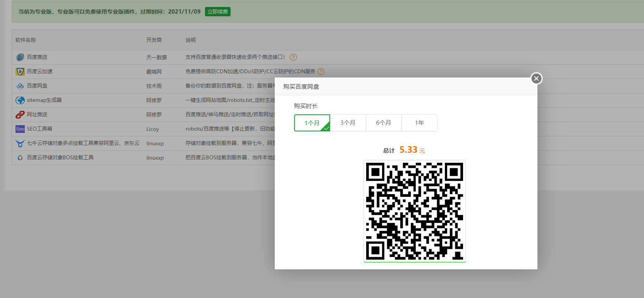This screenshot has width=644, height=298.
Task: Click developer linuxxp in 百度云存储BOS row
Action: pyautogui.click(x=155, y=158)
